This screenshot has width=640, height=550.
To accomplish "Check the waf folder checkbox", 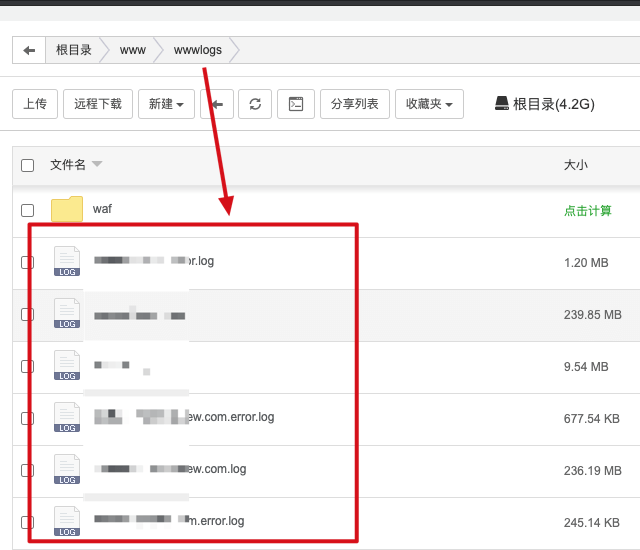I will click(28, 210).
